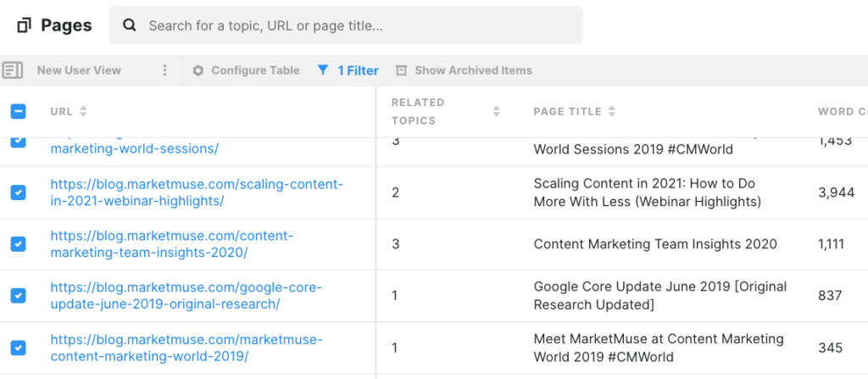Select the 'World Sessions 2019 #CMWorld' title
Screen dimensions: 868x379
(x=633, y=149)
